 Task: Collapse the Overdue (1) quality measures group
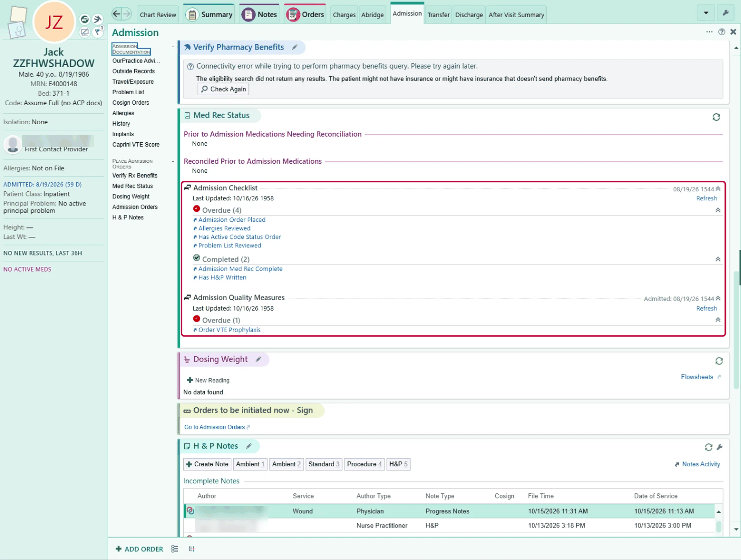point(718,320)
